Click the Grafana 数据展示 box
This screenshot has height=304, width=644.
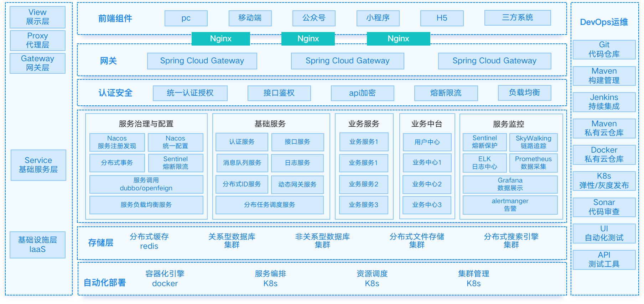point(510,184)
